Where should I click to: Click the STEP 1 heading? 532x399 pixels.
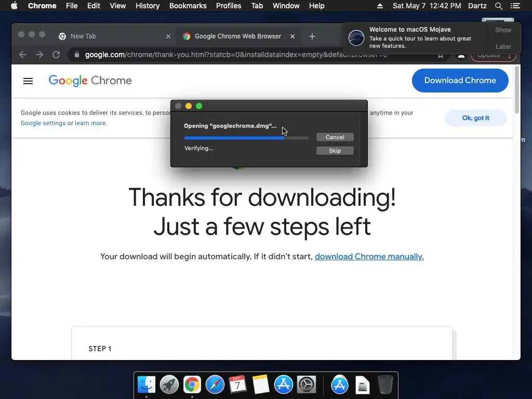coord(100,349)
